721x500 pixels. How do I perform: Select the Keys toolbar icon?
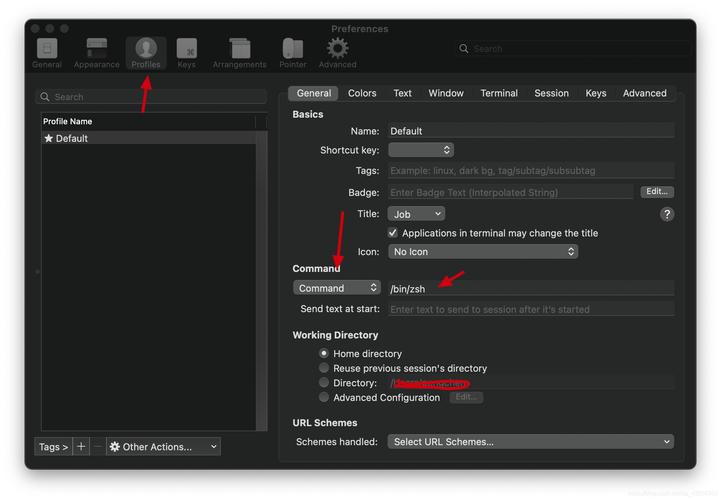point(186,52)
